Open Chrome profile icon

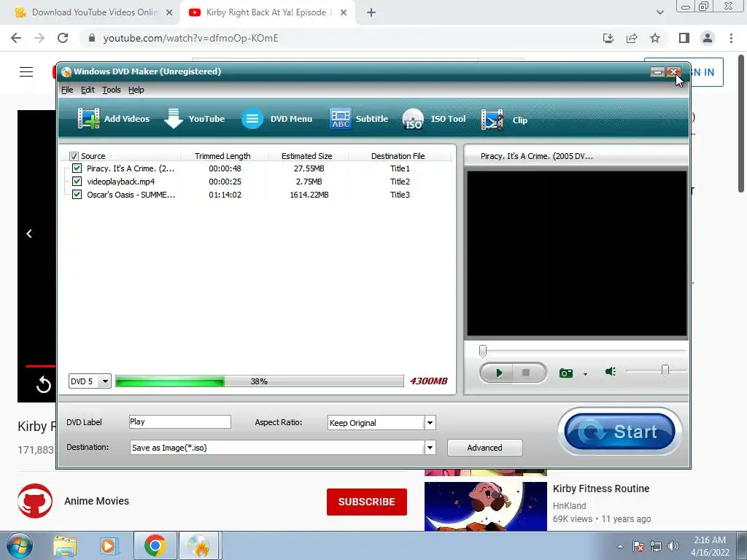pyautogui.click(x=708, y=38)
